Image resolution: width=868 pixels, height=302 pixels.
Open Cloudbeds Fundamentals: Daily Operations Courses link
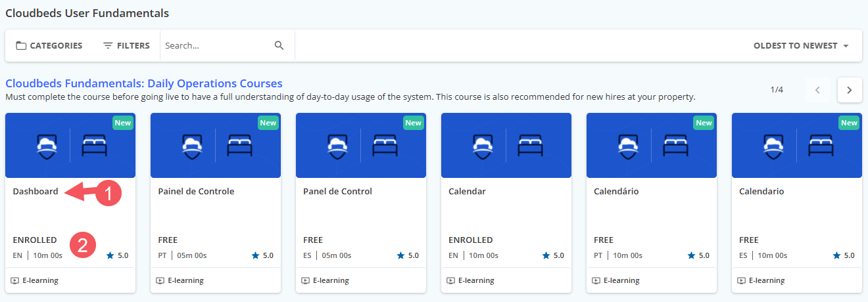pos(144,83)
